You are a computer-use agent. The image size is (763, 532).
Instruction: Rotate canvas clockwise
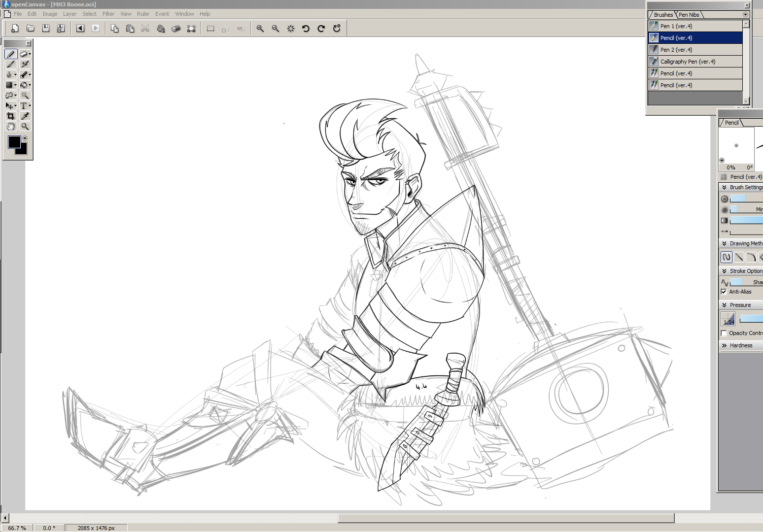[x=321, y=29]
